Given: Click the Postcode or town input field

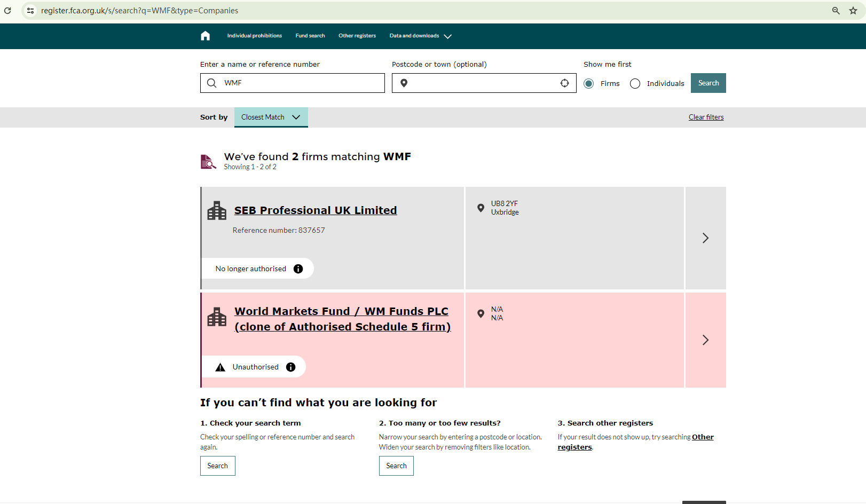Looking at the screenshot, I should tap(484, 83).
